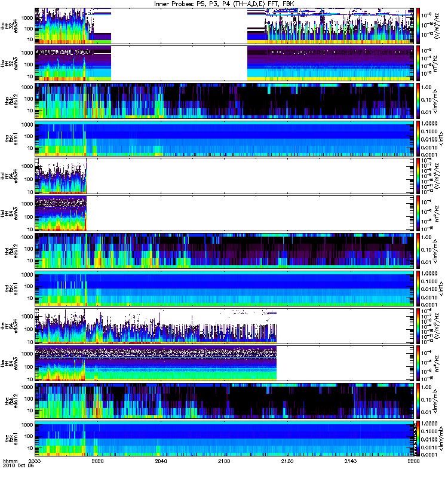Viewport: 448px width, 478px height.
Task: Click the '2020' time axis label
Action: pos(98,461)
